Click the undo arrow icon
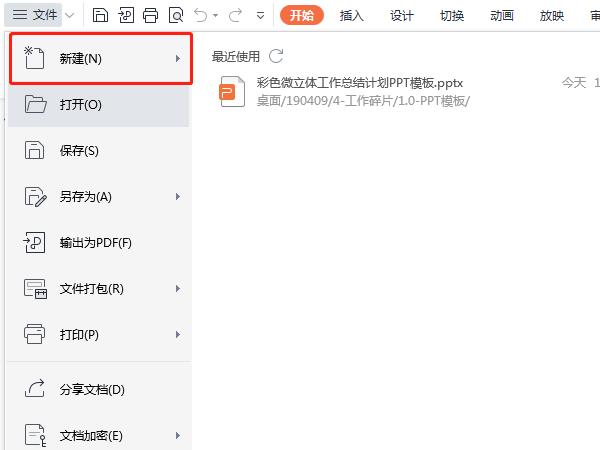Image resolution: width=600 pixels, height=450 pixels. [x=201, y=15]
